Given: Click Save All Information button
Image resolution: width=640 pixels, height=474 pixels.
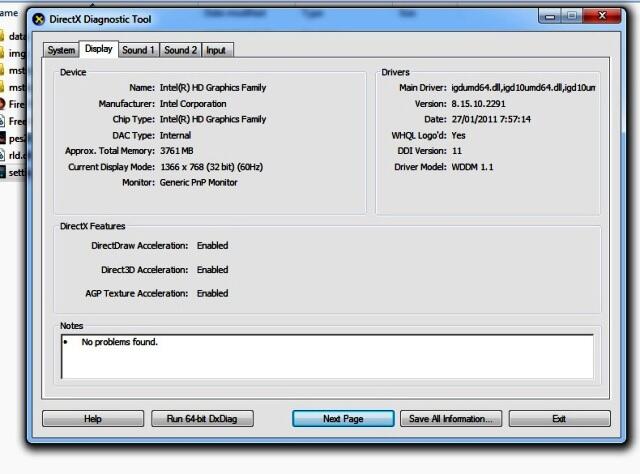Looking at the screenshot, I should (x=451, y=419).
